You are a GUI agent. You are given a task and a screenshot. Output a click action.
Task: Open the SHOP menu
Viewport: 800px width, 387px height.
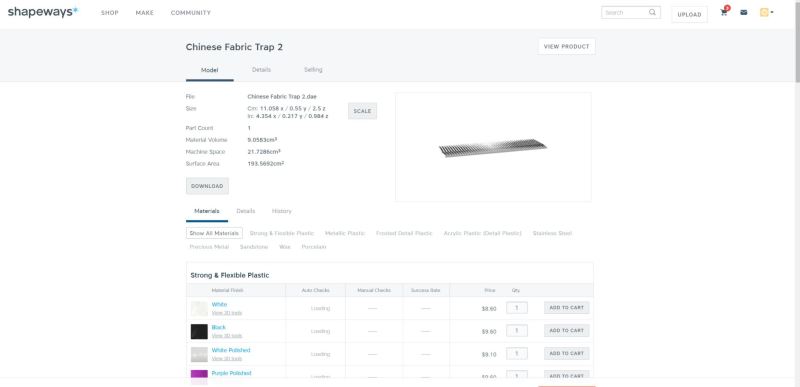click(110, 13)
